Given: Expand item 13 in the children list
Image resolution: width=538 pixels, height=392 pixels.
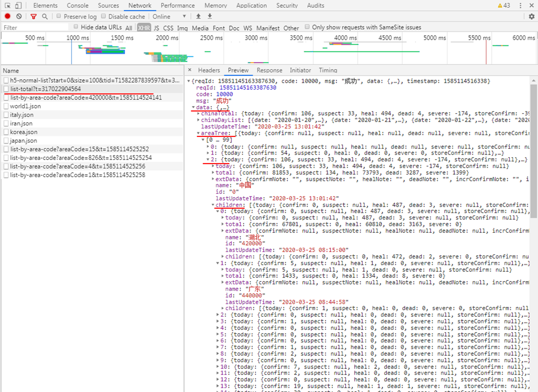Looking at the screenshot, I should tap(218, 386).
